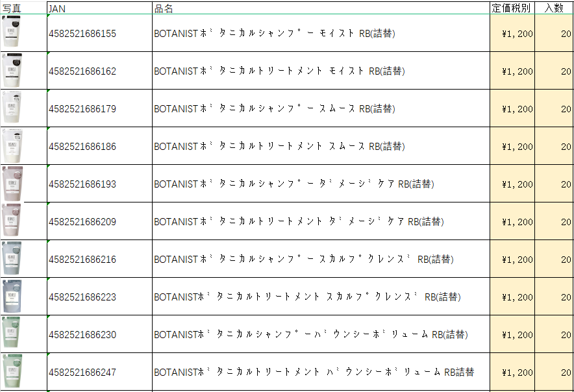Select JAN cell 4582521686247
Image resolution: width=574 pixels, height=392 pixels.
(99, 373)
